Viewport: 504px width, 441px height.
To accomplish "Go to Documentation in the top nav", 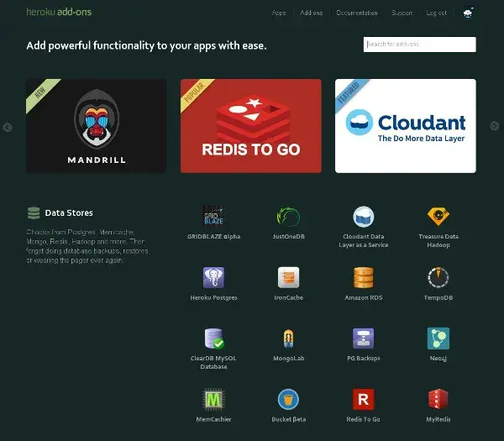I will 357,13.
